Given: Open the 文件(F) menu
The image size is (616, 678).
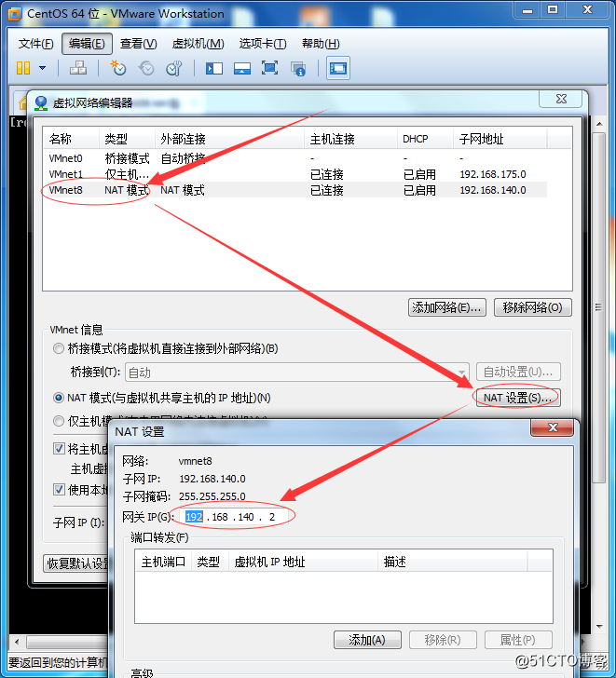Looking at the screenshot, I should click(36, 44).
